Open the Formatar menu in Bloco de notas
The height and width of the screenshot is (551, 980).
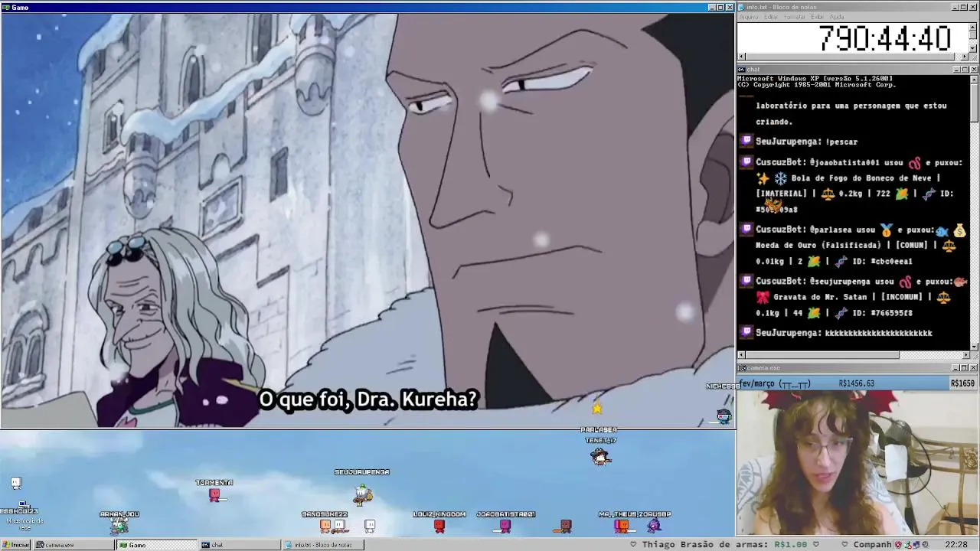(x=795, y=17)
